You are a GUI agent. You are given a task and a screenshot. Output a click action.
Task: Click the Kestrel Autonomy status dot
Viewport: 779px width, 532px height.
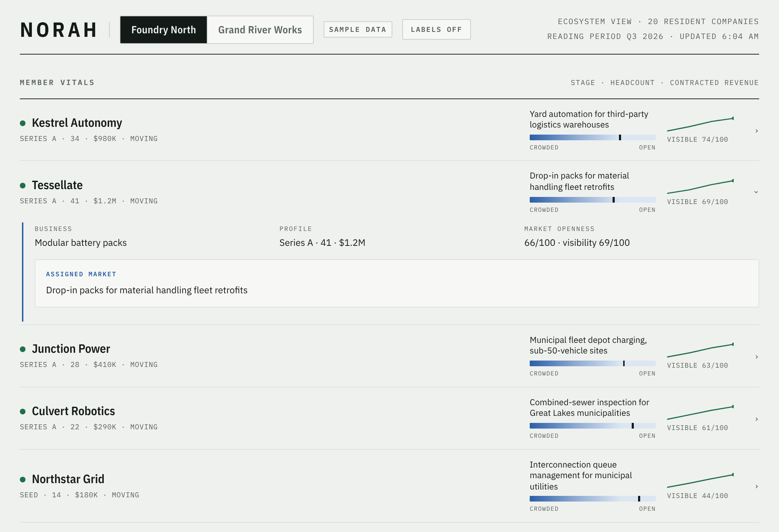point(23,123)
